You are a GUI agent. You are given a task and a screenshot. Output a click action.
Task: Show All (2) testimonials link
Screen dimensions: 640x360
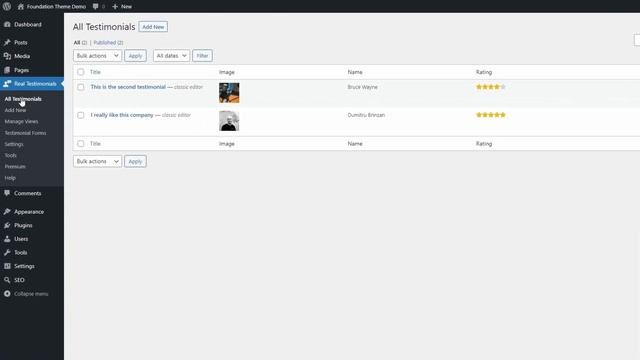tap(80, 42)
